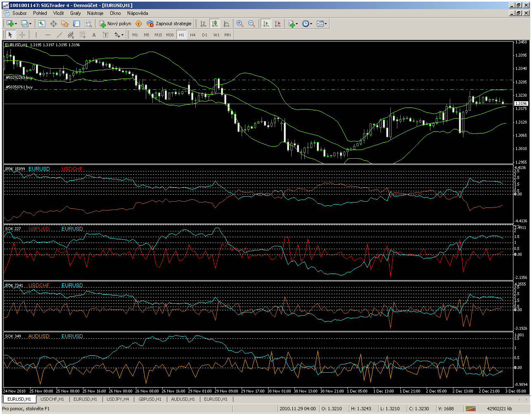
Task: Toggle chart auto scroll
Action: pyautogui.click(x=266, y=24)
